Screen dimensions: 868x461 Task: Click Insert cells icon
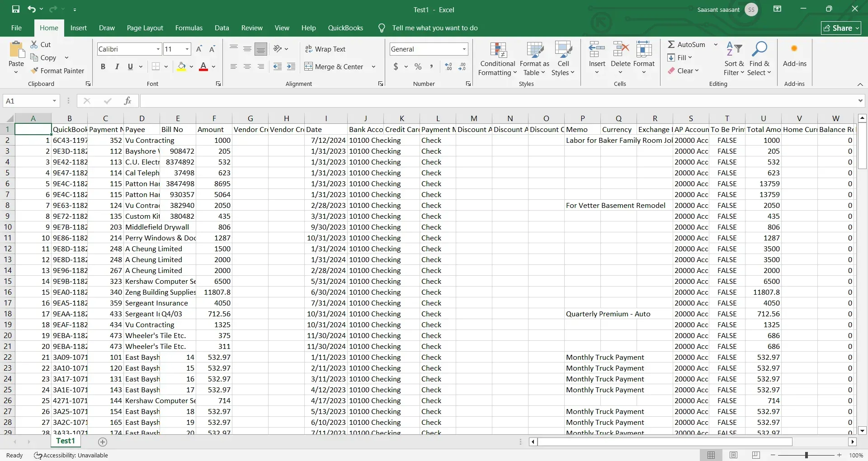coord(597,50)
